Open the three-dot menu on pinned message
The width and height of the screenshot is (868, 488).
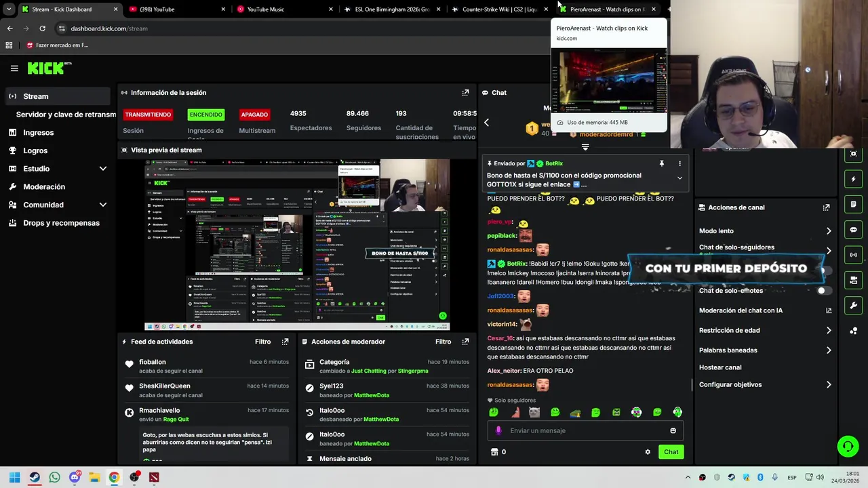679,163
